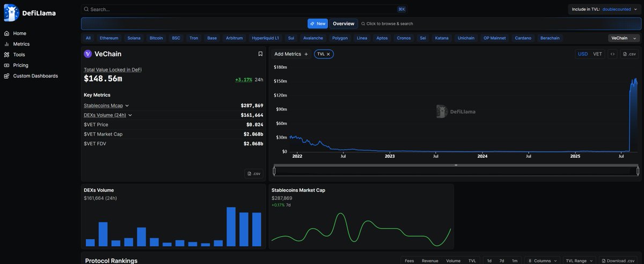644x264 pixels.
Task: Select the Unichain chain
Action: click(466, 38)
